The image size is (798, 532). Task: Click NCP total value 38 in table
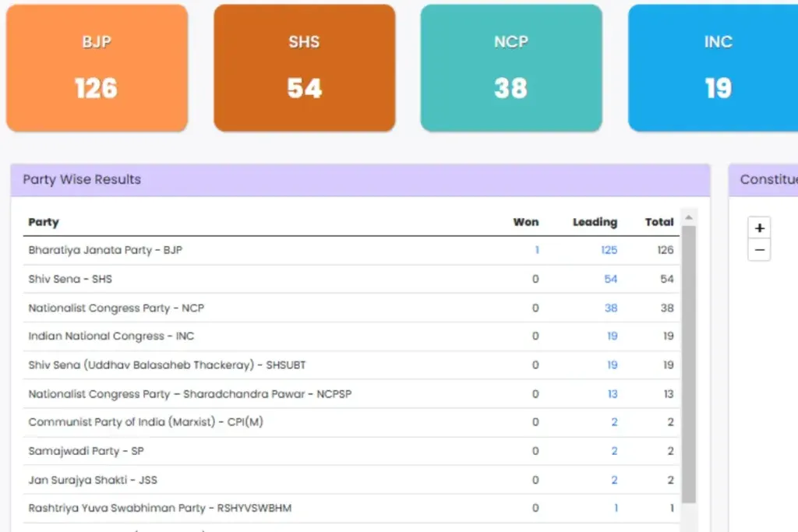(667, 308)
